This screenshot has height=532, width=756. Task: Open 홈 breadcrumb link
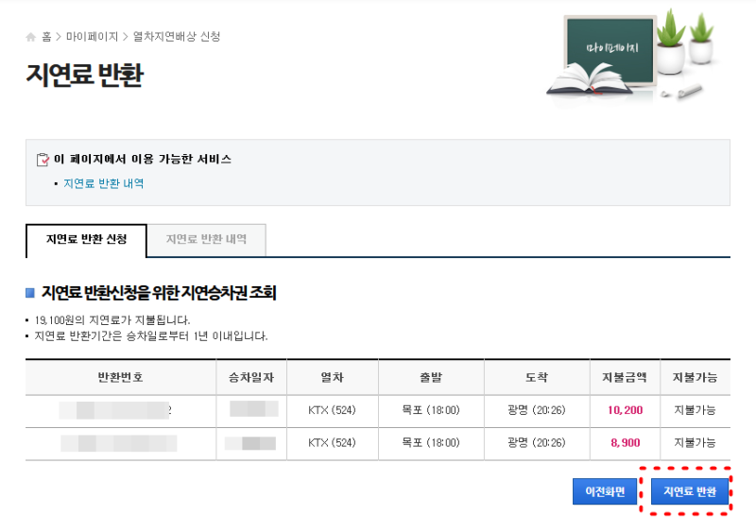46,37
